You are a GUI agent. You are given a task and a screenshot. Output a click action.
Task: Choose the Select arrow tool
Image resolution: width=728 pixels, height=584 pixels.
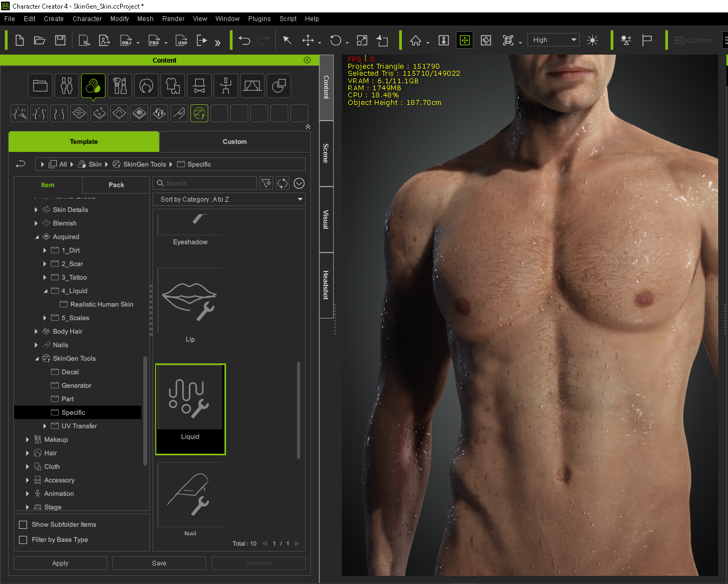coord(287,41)
